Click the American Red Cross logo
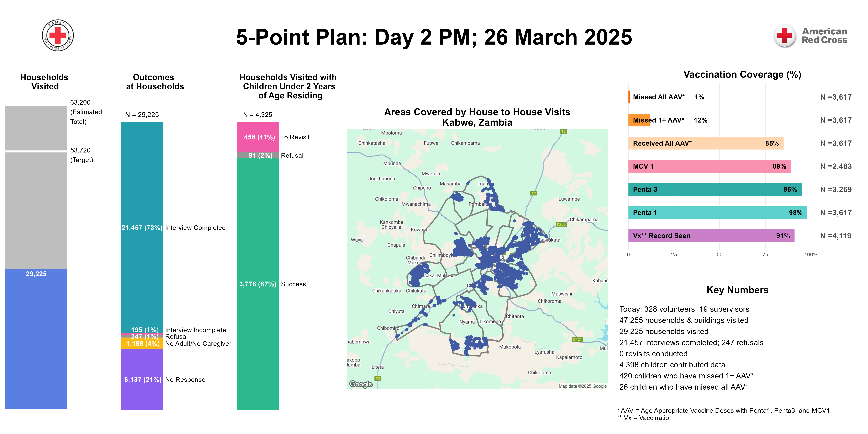868x434 pixels. tap(810, 36)
